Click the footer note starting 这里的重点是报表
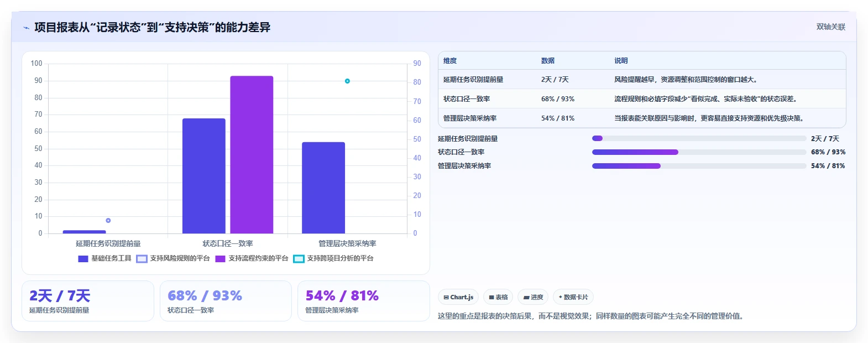The width and height of the screenshot is (868, 343). pyautogui.click(x=591, y=316)
